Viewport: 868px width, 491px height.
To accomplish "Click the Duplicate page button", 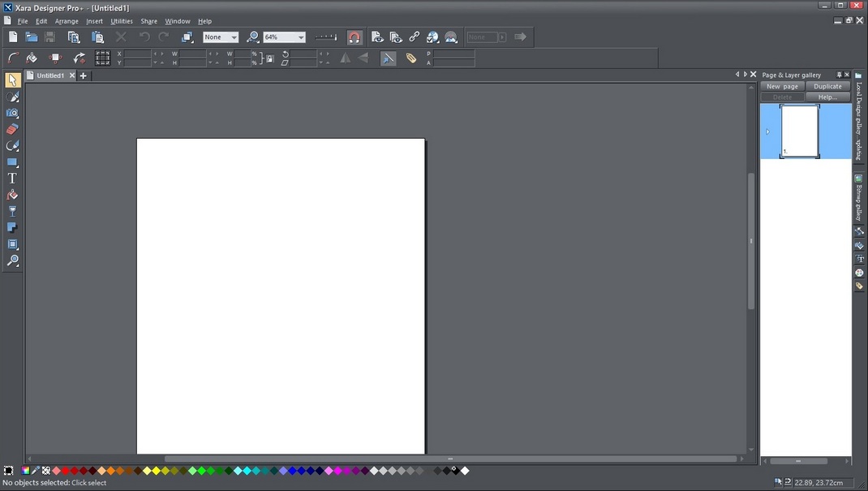I will (x=827, y=86).
